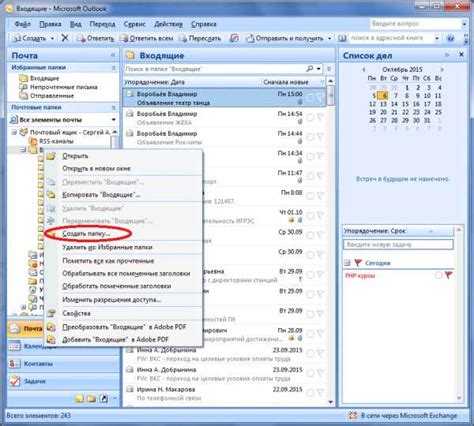Minimize the Список дел pane chevron
The width and height of the screenshot is (474, 426).
[x=447, y=55]
